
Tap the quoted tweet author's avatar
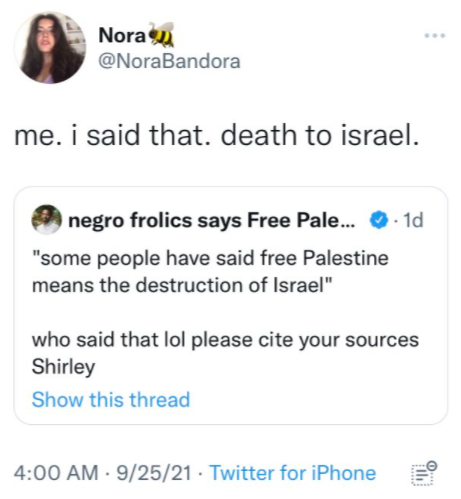[x=47, y=220]
